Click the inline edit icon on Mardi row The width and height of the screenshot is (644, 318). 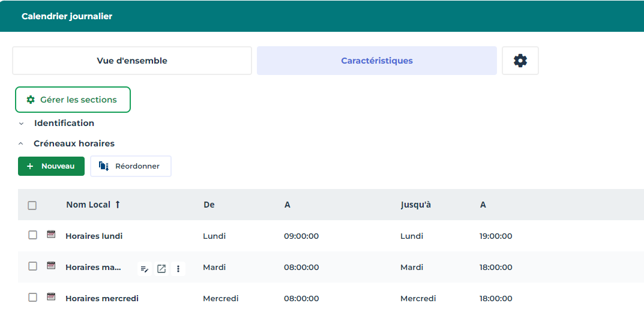pos(145,269)
